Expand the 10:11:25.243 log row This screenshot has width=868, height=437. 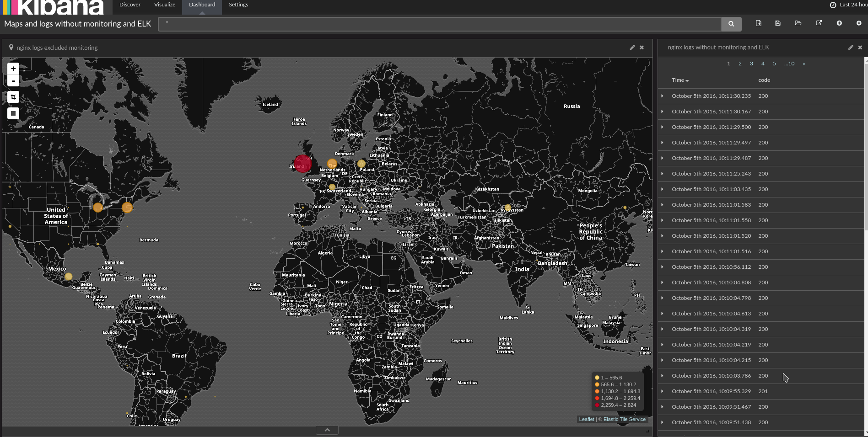[662, 174]
